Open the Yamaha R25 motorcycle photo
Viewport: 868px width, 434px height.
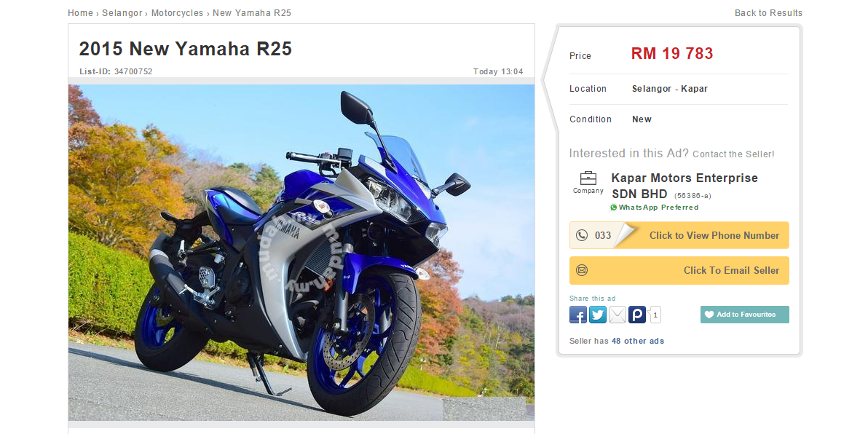(301, 253)
